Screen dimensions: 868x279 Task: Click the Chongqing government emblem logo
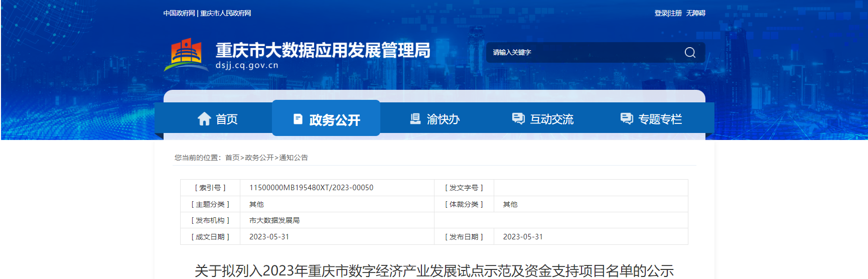186,54
